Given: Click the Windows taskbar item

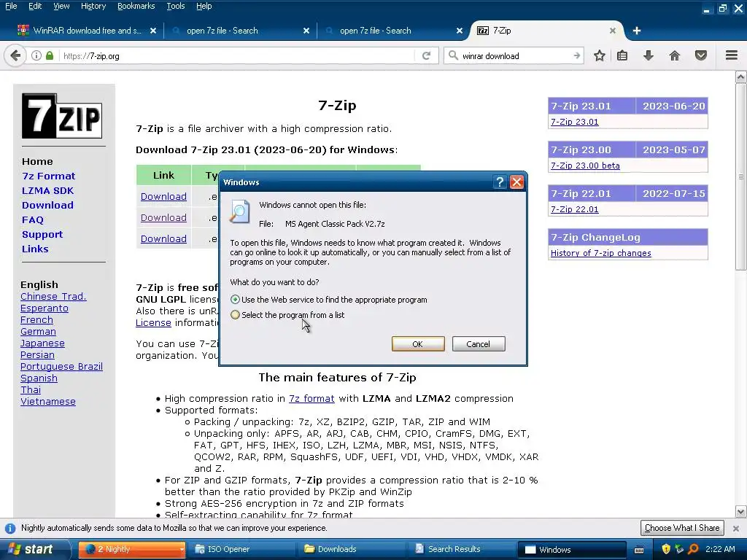Looking at the screenshot, I should tap(573, 549).
